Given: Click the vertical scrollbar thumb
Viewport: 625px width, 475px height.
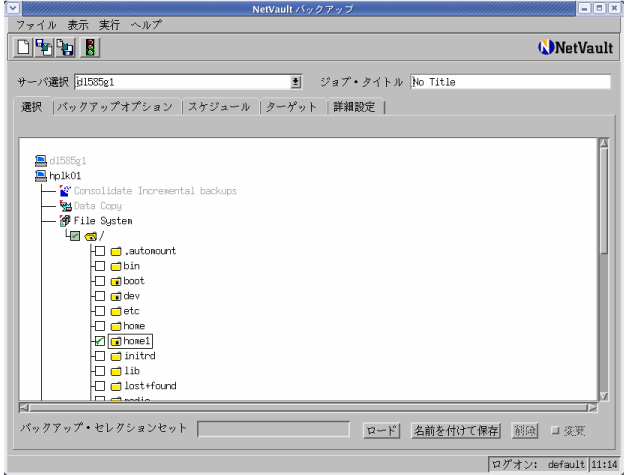Looking at the screenshot, I should coord(604,201).
